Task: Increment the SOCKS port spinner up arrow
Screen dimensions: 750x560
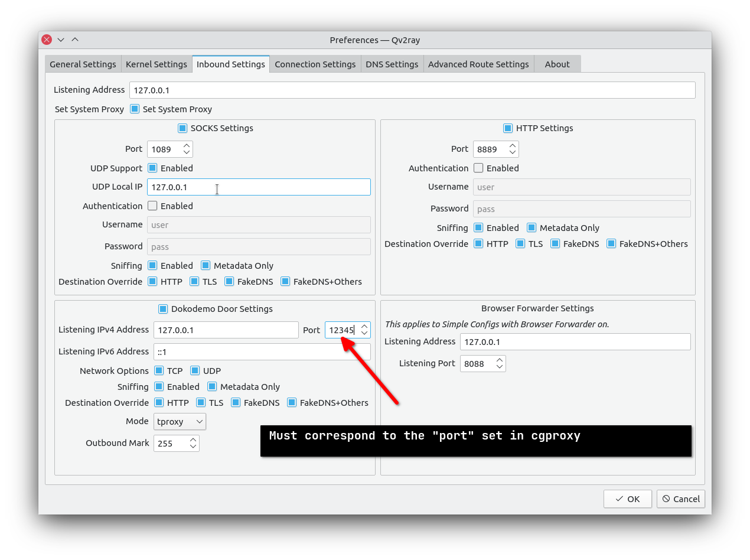Action: (187, 145)
